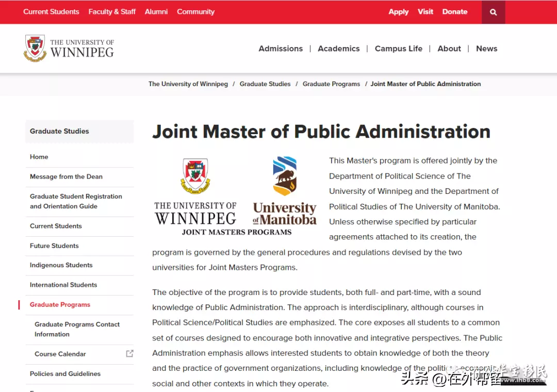Click the University of Winnipeg header logo

pos(69,48)
